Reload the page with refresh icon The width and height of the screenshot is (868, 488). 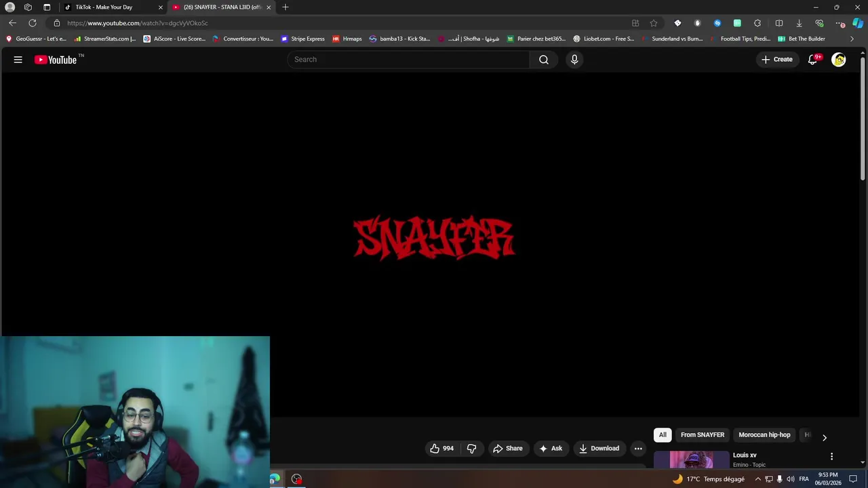pyautogui.click(x=33, y=23)
